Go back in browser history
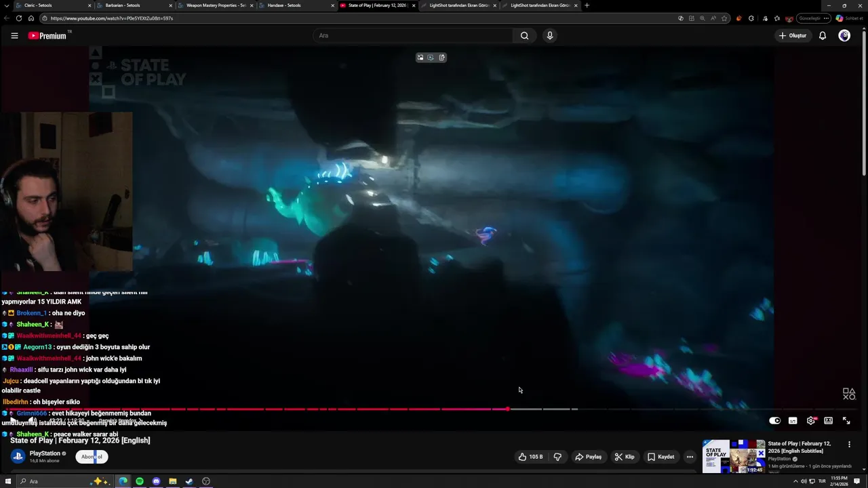Viewport: 868px width, 488px height. coord(7,18)
